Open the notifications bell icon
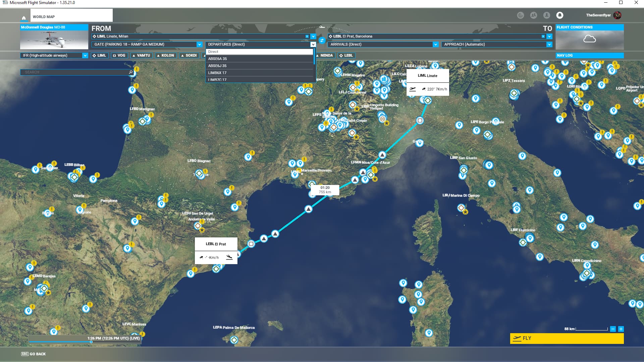644x362 pixels. (x=559, y=15)
